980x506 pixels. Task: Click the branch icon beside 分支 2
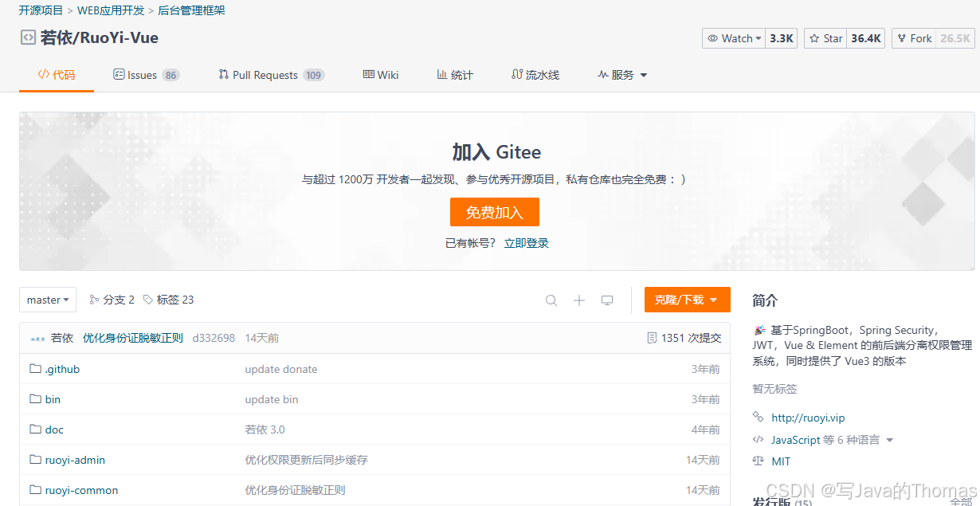94,300
